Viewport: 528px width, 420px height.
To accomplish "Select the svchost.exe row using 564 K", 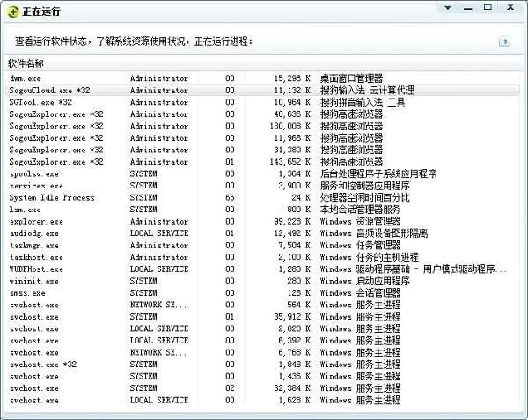I will click(x=264, y=305).
